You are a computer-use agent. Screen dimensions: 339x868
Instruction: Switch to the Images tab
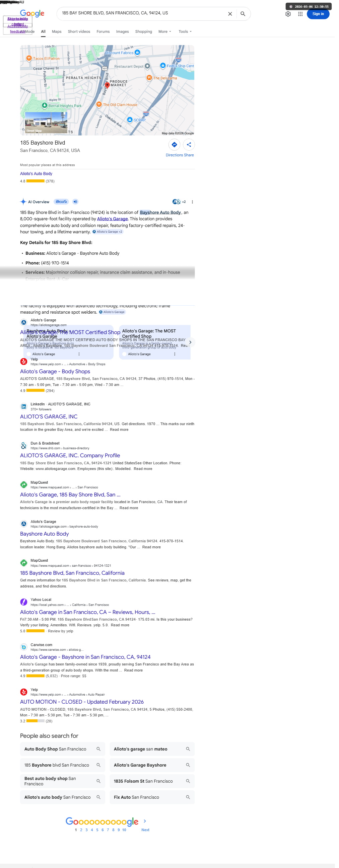(123, 32)
